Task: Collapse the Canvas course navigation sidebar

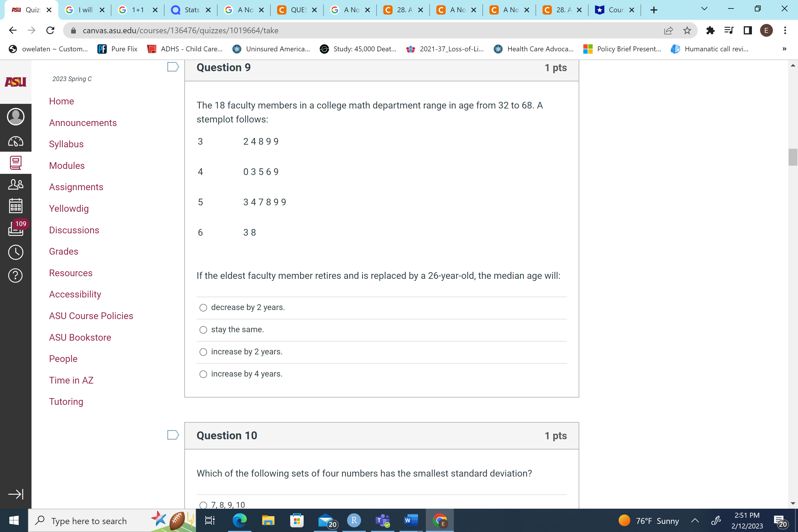Action: coord(16,494)
